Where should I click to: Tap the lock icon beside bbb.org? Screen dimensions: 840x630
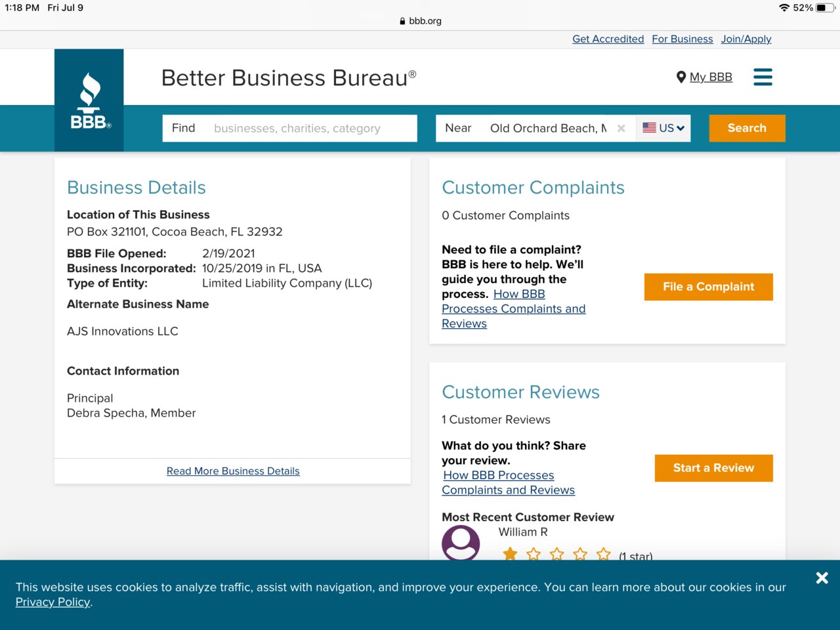click(402, 21)
